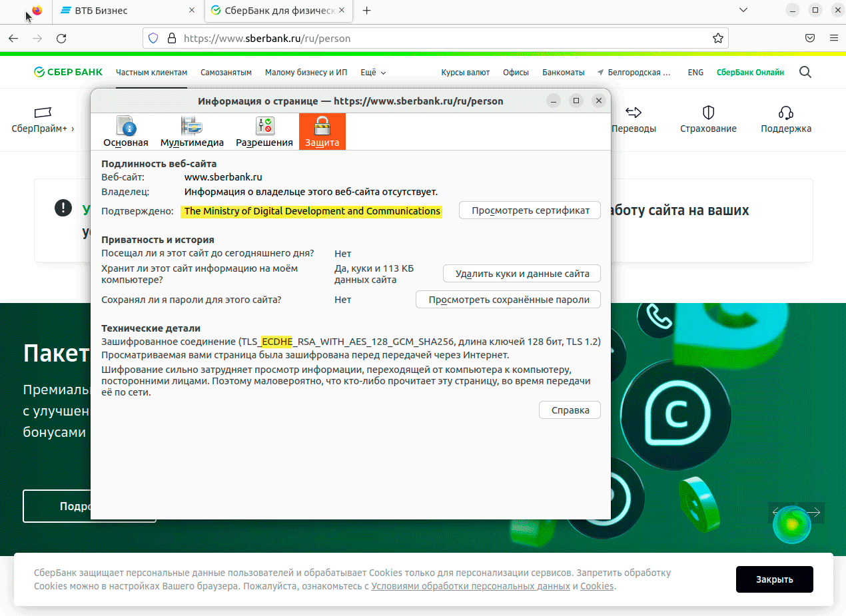
Task: Open the Cookies link in the banner
Action: 597,586
